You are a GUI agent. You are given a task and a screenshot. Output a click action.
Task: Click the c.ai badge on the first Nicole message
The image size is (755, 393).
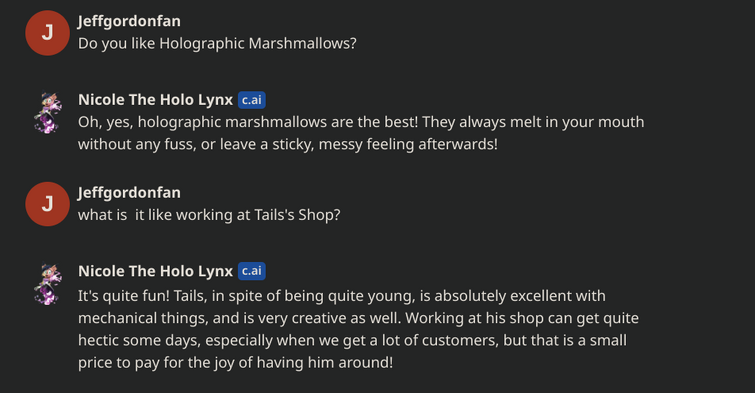(x=252, y=100)
